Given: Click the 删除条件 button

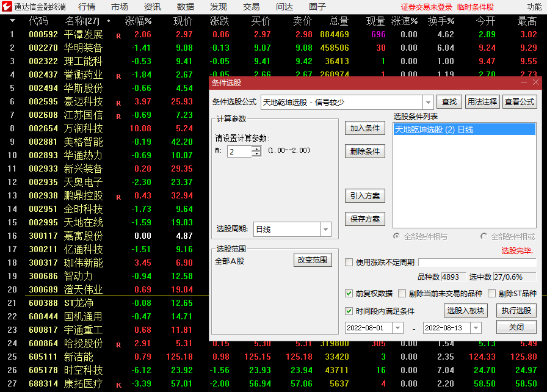Looking at the screenshot, I should [x=365, y=151].
